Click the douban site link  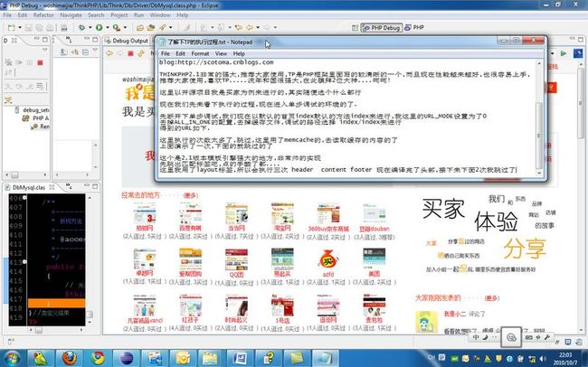click(x=374, y=229)
